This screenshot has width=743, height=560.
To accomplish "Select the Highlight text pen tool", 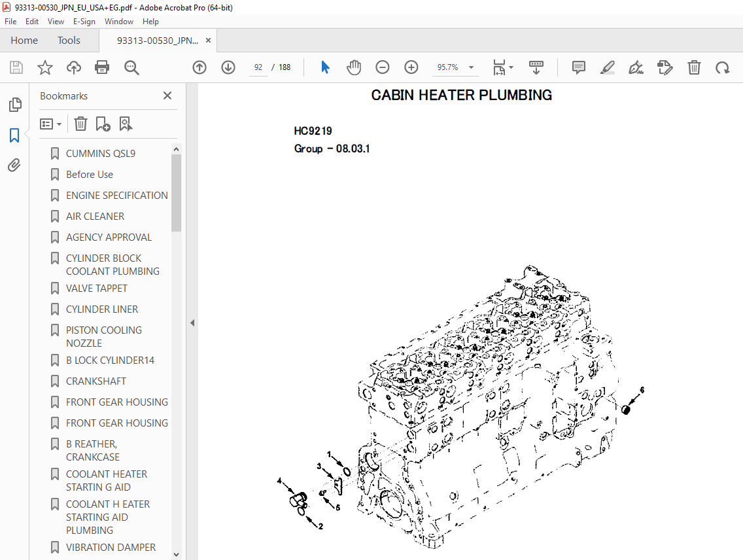I will [x=608, y=67].
